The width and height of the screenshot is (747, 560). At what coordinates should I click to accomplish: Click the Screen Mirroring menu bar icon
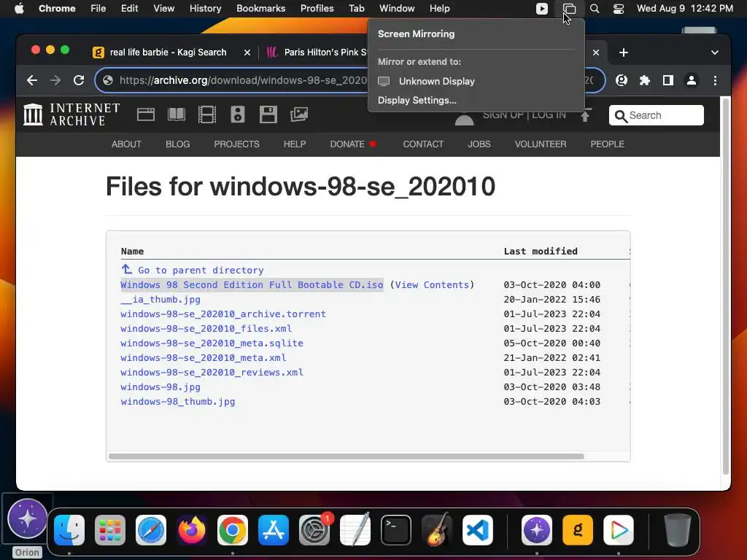pos(569,9)
